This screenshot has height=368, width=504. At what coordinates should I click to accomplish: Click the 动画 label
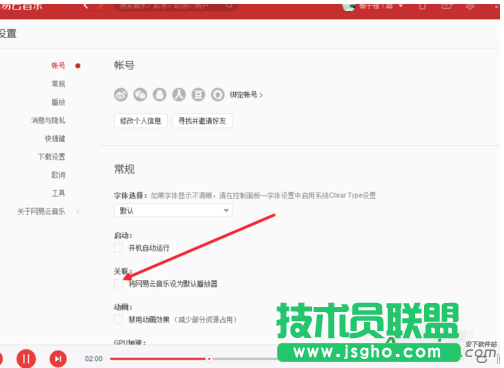[x=123, y=307]
